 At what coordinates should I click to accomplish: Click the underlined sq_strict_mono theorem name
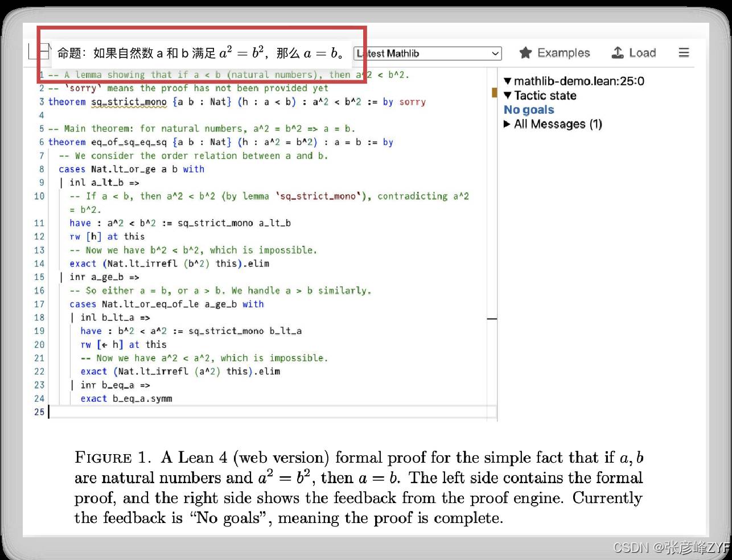[x=129, y=102]
